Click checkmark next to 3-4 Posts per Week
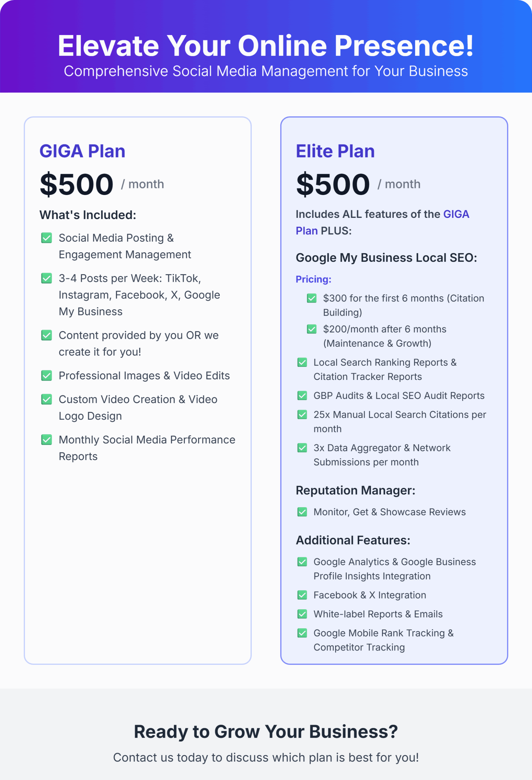532x780 pixels. [x=46, y=278]
